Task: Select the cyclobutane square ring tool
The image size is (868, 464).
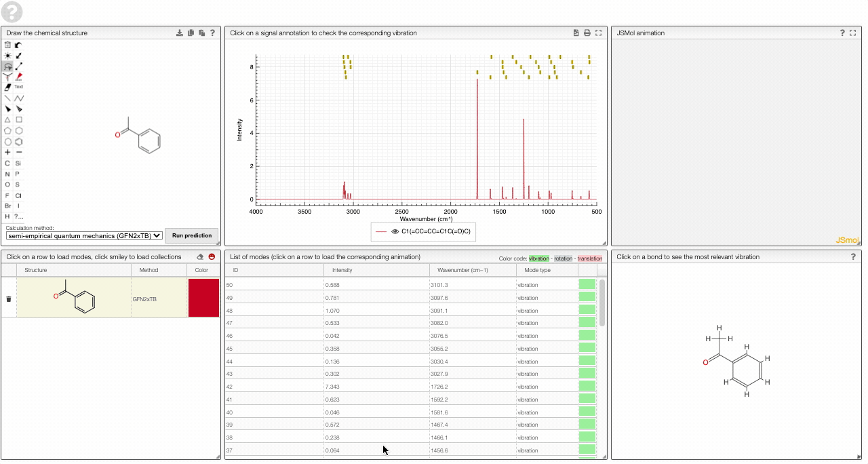Action: click(19, 119)
